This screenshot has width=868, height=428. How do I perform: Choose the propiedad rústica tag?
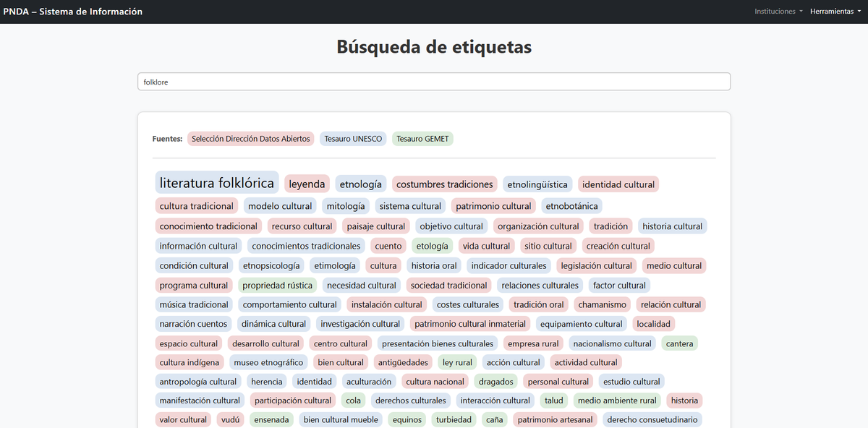coord(278,285)
